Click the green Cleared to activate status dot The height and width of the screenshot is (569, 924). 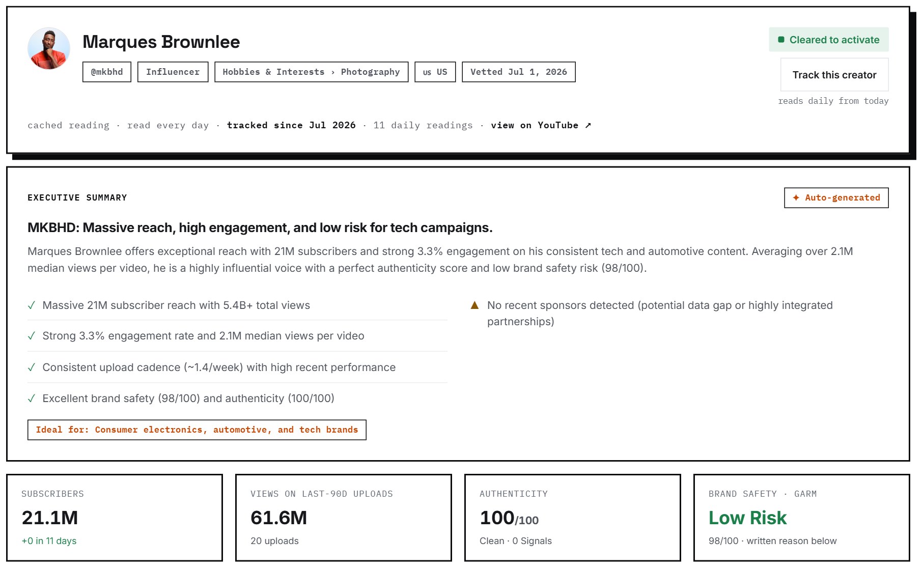[x=781, y=40]
